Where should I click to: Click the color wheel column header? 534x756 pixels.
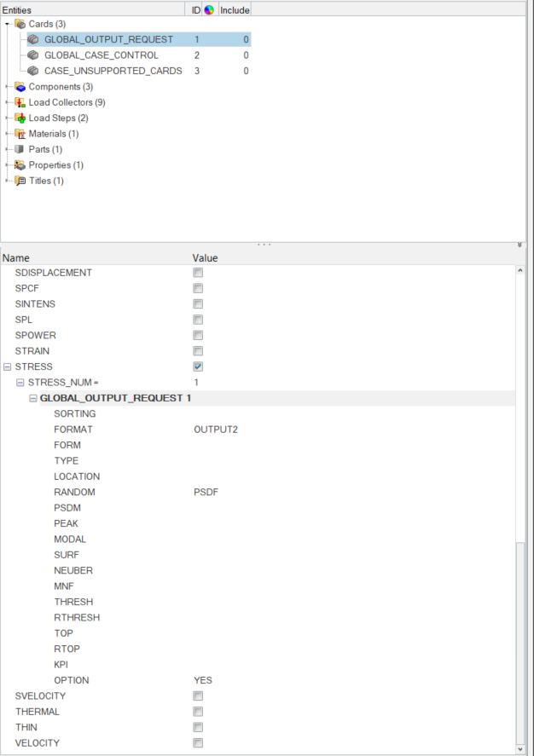[x=210, y=9]
